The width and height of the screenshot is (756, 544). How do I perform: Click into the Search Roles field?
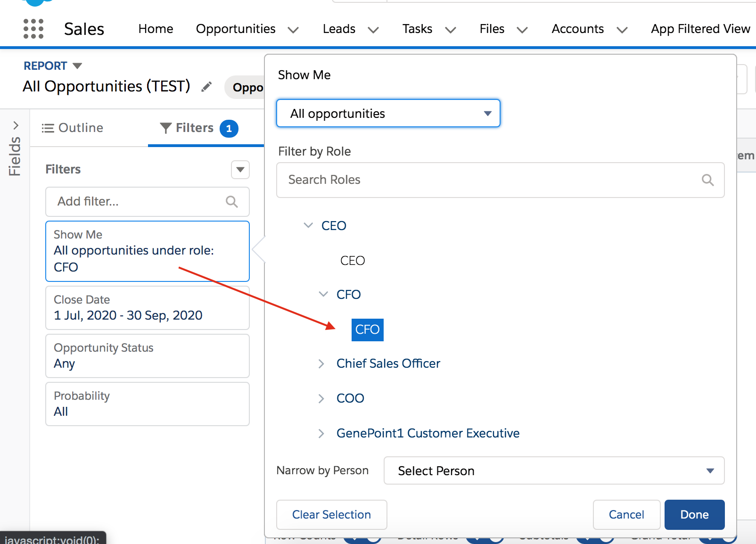[501, 180]
